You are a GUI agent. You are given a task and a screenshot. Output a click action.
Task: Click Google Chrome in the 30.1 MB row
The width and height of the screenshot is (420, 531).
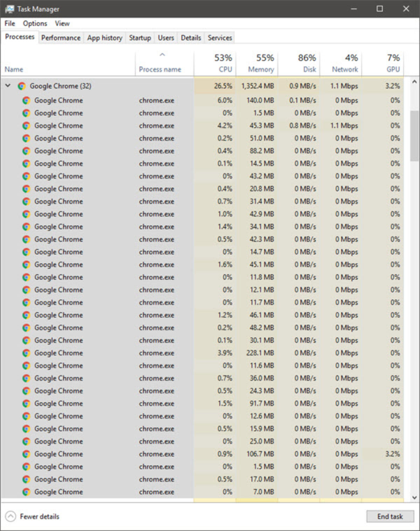[x=58, y=340]
